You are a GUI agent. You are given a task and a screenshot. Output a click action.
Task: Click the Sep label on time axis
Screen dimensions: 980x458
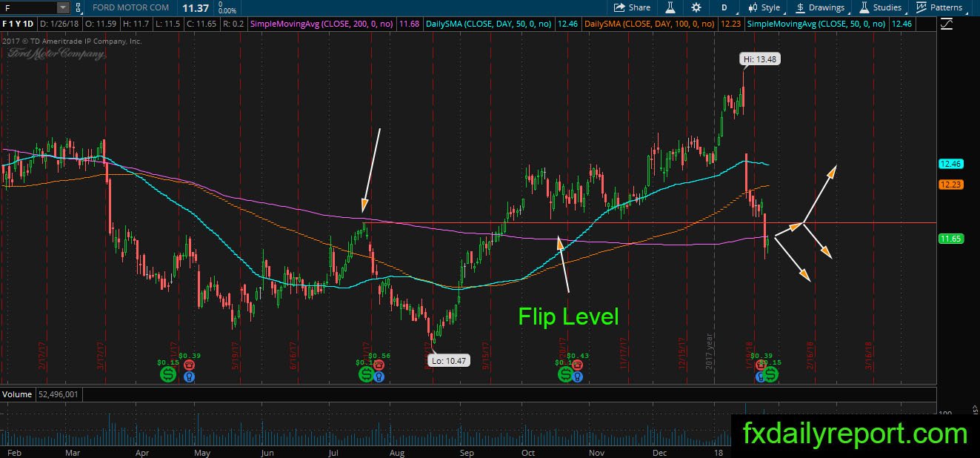click(467, 451)
